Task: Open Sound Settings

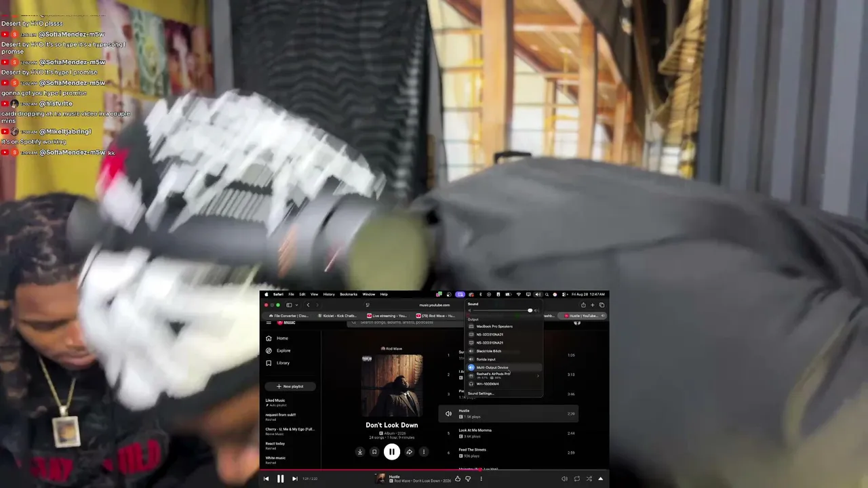Action: 481,393
